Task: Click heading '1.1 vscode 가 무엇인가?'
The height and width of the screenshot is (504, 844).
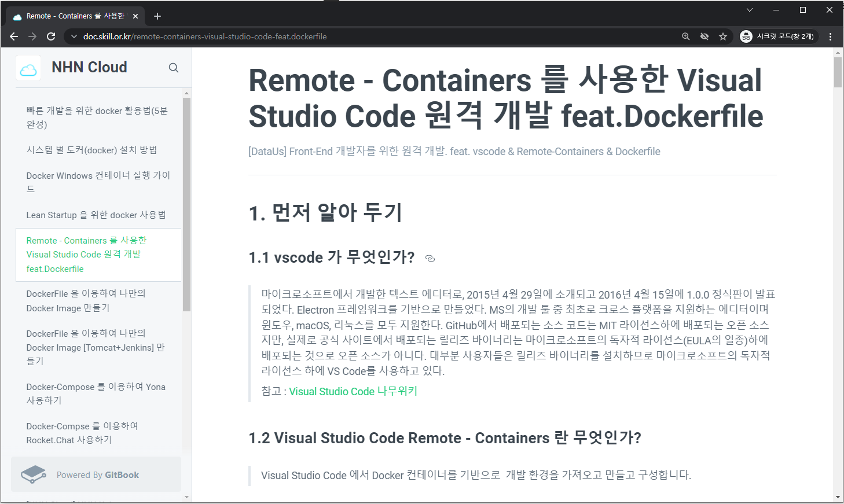Action: [332, 257]
